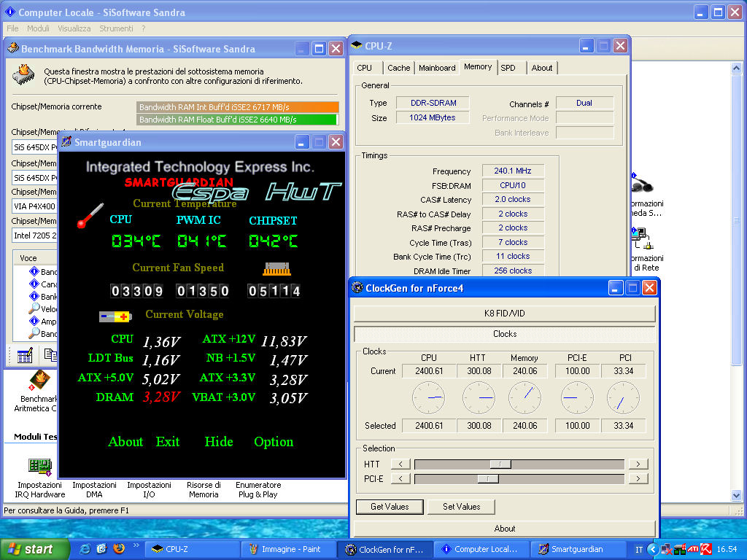Click the Bandwidth RAM Int Buff'd orange bar
747x560 pixels.
(238, 107)
